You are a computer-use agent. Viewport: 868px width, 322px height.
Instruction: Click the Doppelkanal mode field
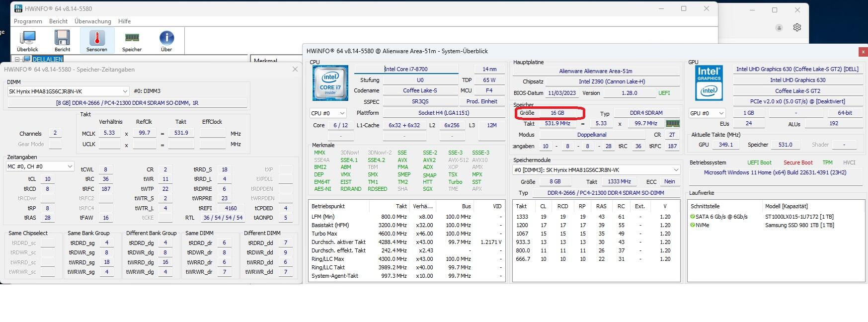coord(591,135)
